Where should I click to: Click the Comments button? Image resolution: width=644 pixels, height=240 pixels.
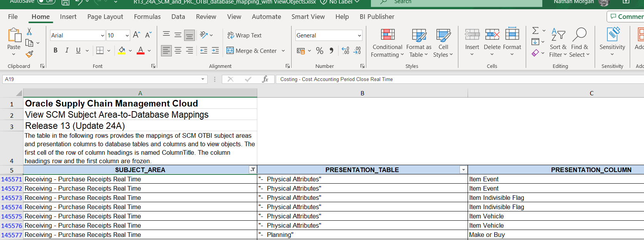tap(626, 17)
